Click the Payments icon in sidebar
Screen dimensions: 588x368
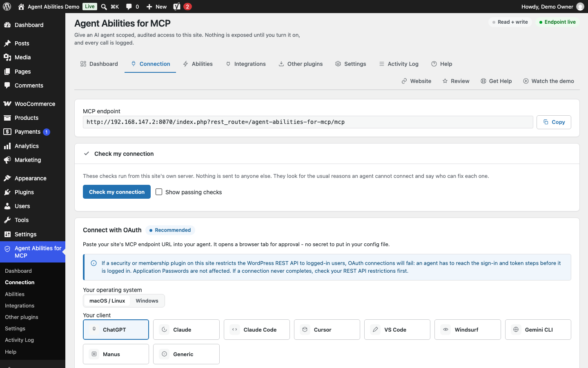[7, 132]
